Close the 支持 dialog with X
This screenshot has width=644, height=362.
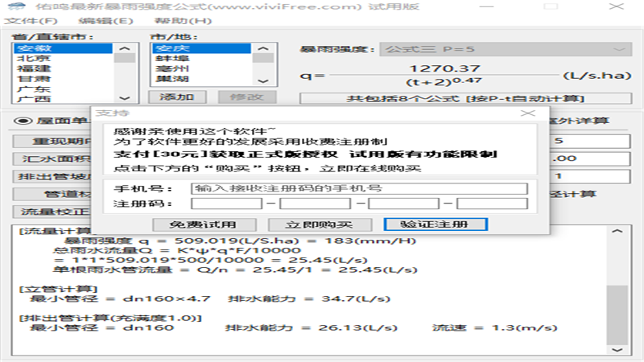(x=527, y=113)
